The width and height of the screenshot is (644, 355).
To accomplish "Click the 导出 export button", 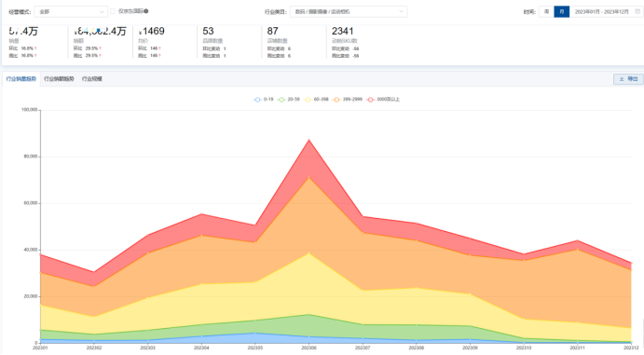I will click(628, 79).
